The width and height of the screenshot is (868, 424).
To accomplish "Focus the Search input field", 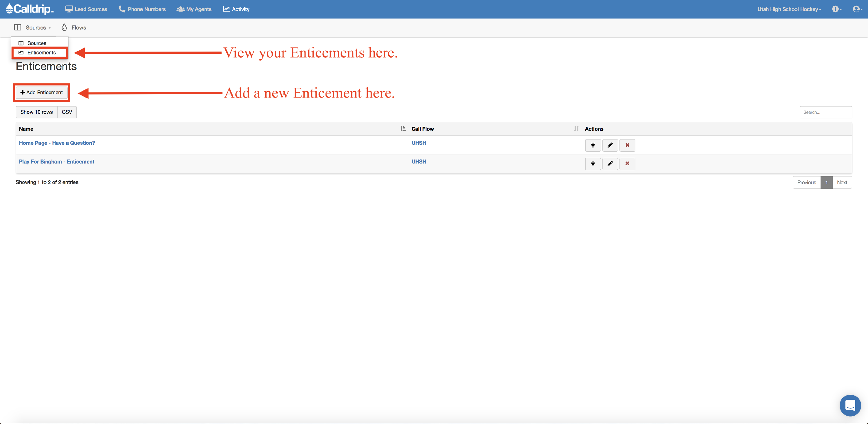I will (x=825, y=112).
